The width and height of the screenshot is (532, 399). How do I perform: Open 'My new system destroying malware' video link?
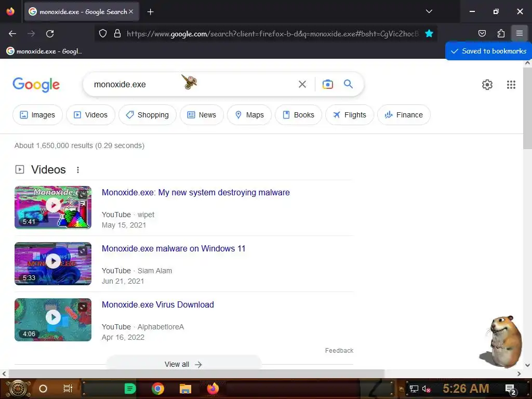click(x=196, y=192)
